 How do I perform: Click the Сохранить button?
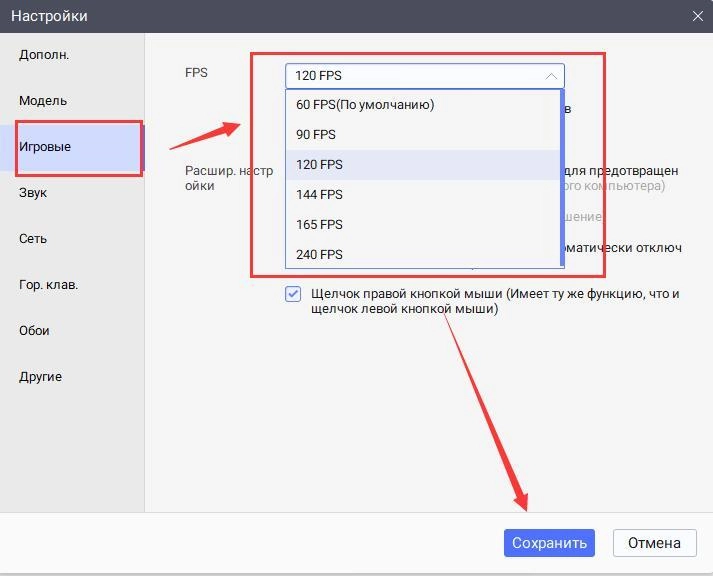click(549, 543)
